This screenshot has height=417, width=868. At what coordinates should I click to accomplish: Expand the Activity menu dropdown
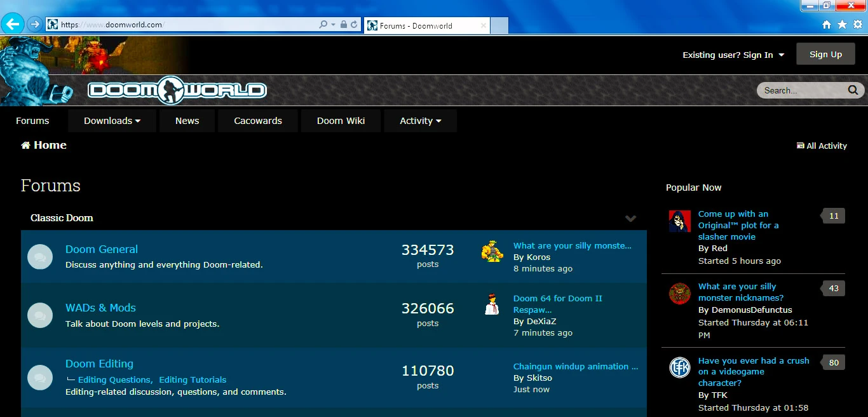420,121
